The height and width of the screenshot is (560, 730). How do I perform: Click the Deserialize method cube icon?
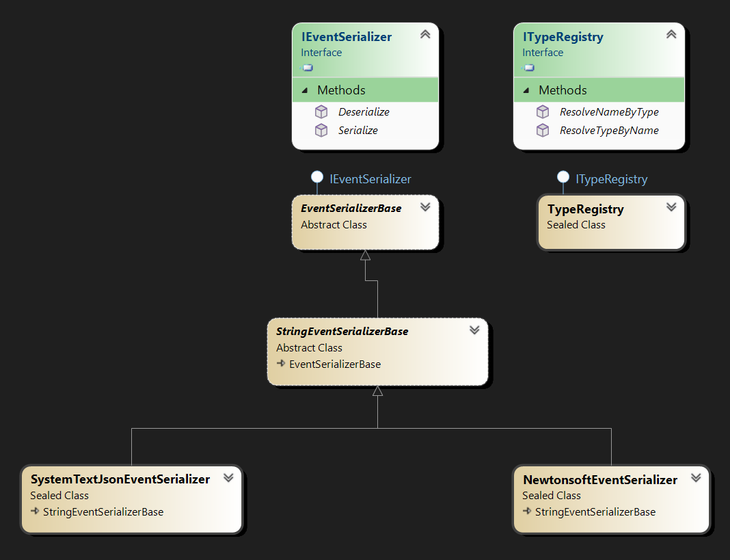pyautogui.click(x=321, y=112)
